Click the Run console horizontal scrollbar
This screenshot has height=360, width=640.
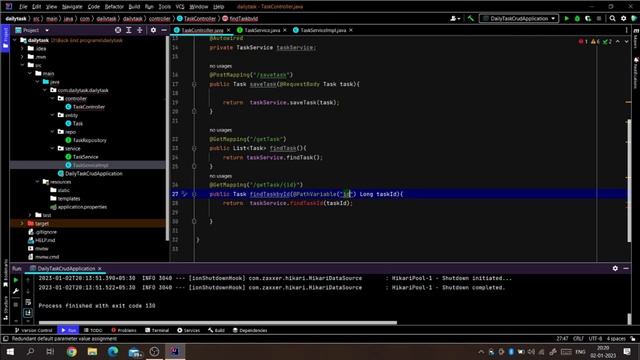[218, 322]
